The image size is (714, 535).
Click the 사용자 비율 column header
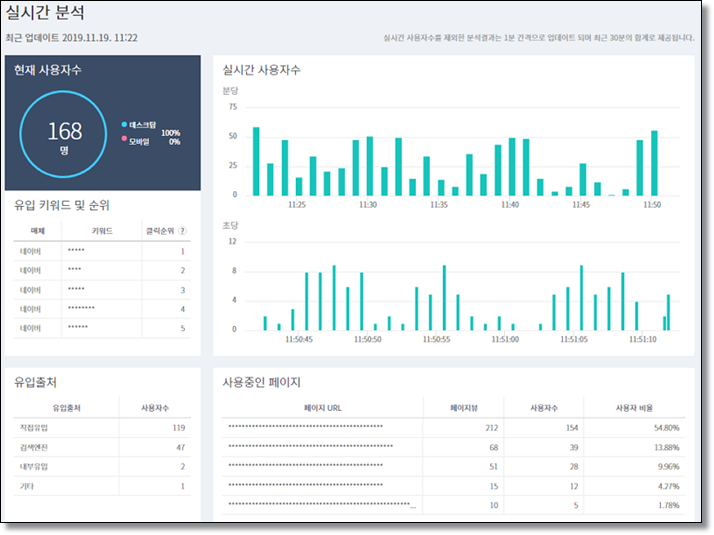[634, 408]
